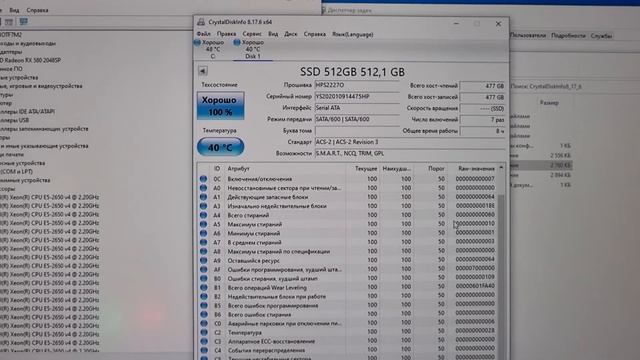Viewport: 640px width, 360px height.
Task: Click the status icon of attribute A8
Action: pos(203,251)
